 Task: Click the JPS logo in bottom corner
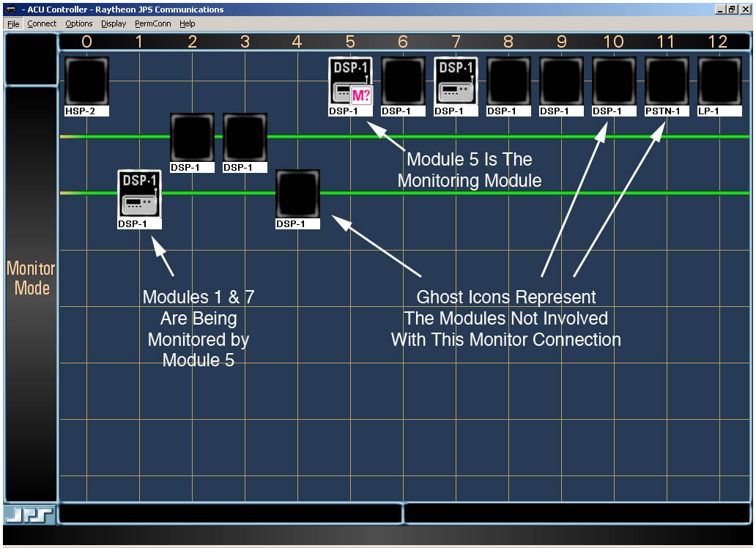(x=29, y=515)
